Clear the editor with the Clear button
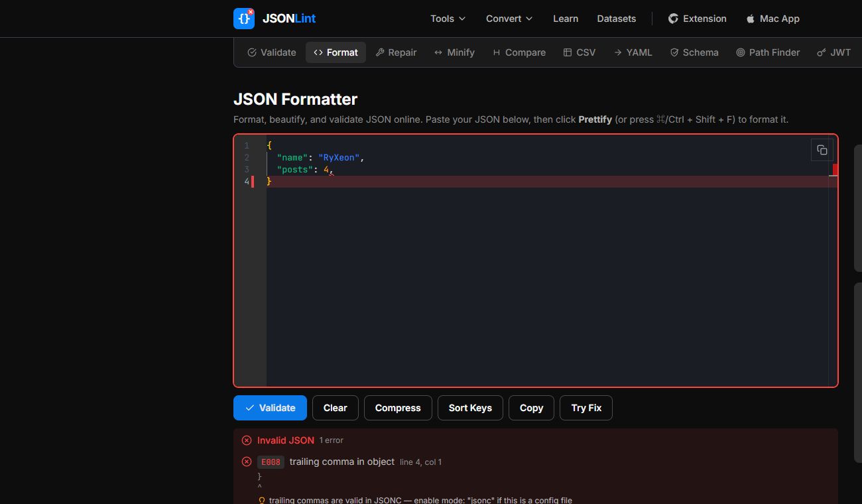This screenshot has height=504, width=862. coord(336,408)
